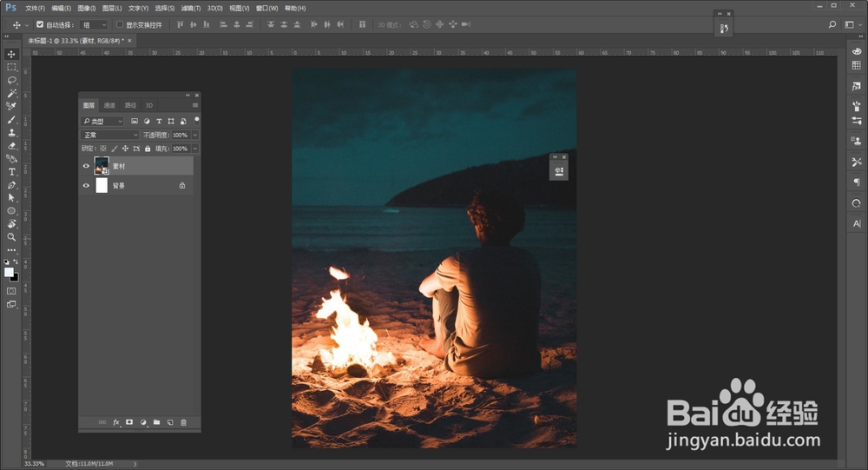
Task: Toggle lock position icon in Layers panel
Action: tap(125, 149)
